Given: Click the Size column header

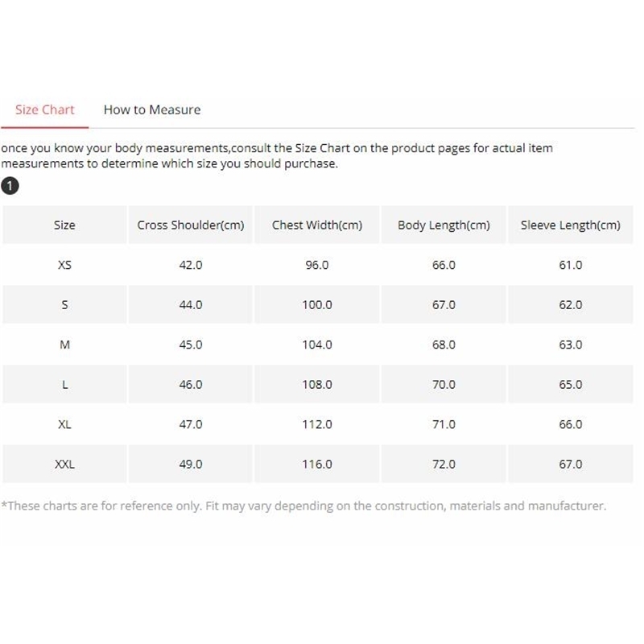Looking at the screenshot, I should pyautogui.click(x=64, y=225).
